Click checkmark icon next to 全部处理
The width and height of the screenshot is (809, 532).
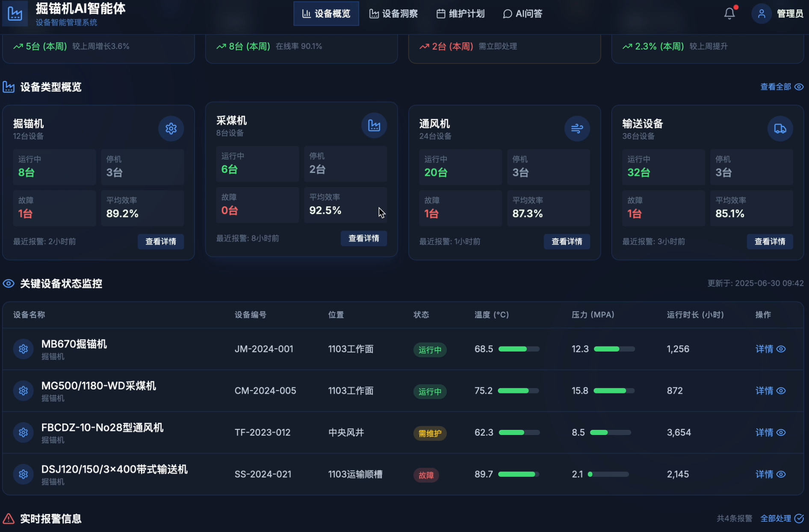click(799, 518)
